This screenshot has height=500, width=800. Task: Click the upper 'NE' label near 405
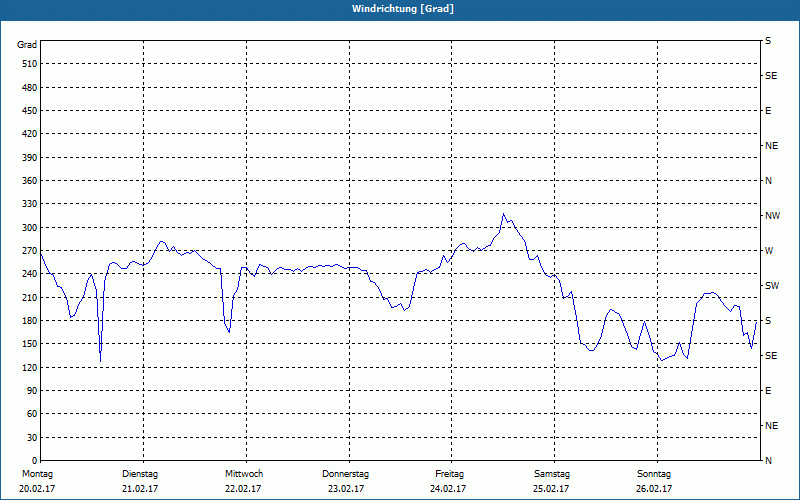(771, 146)
